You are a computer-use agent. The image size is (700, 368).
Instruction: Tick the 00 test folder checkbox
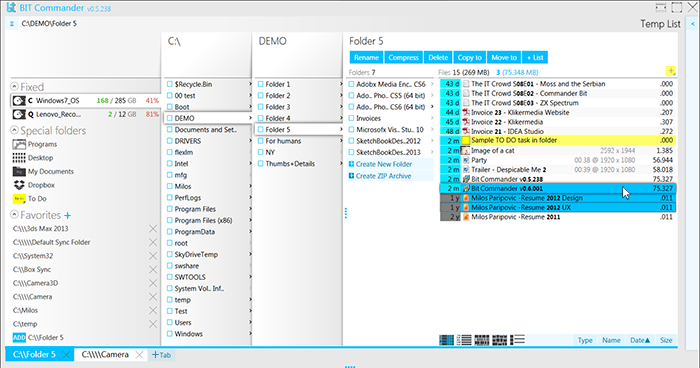pos(170,96)
